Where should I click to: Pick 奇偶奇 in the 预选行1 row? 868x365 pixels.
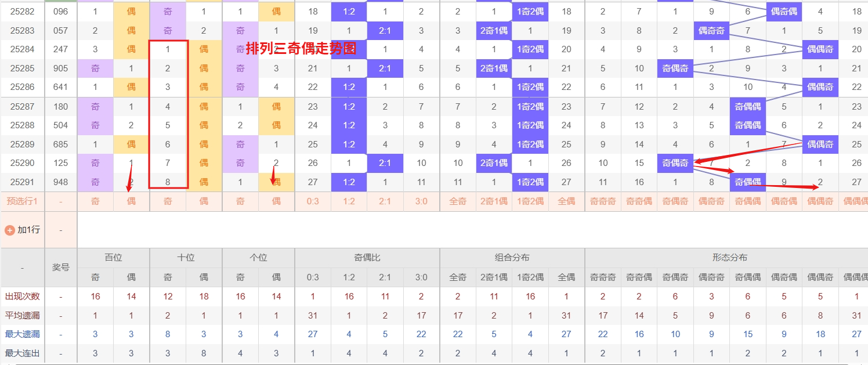[x=675, y=201]
